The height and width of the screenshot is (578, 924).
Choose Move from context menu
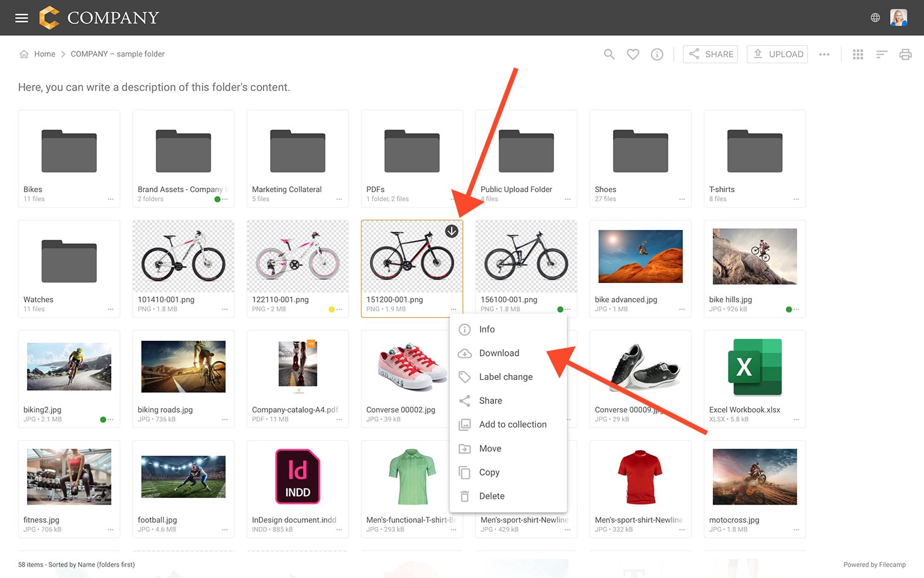click(508, 449)
